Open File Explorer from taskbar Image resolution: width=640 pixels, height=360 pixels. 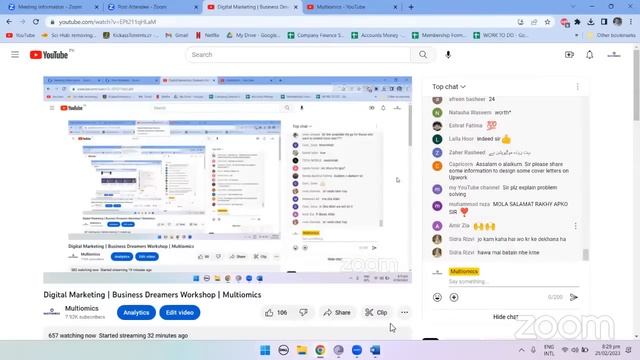(x=302, y=350)
